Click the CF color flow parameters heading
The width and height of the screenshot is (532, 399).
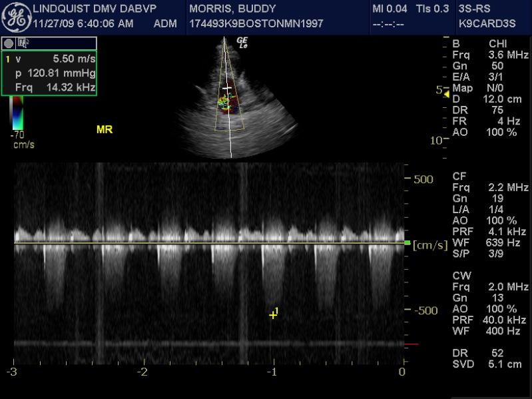coord(459,177)
